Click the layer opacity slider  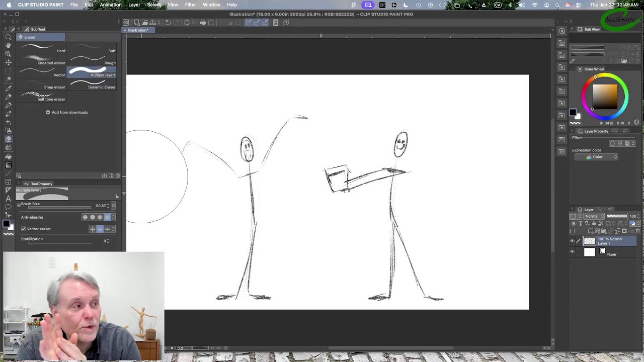pyautogui.click(x=617, y=216)
